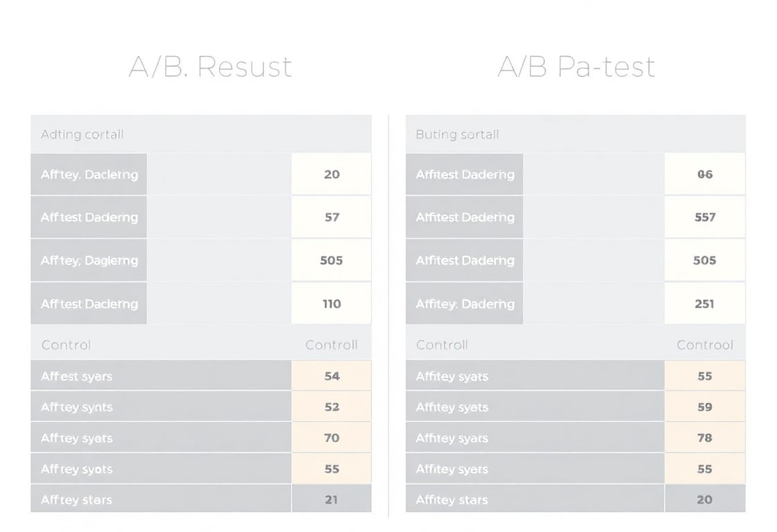Viewport: 777px width, 532px height.
Task: Click the "Affitey: Dadering" row label
Action: (465, 303)
